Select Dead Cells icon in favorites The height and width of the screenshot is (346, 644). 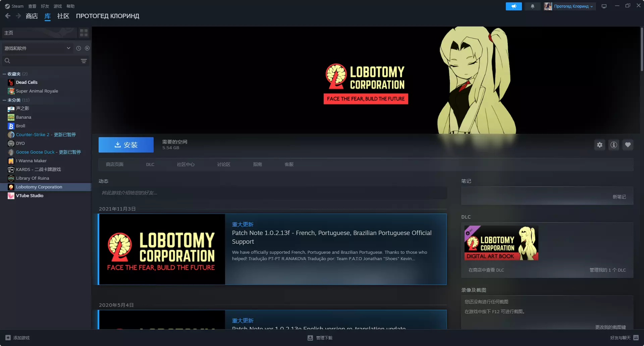tap(11, 82)
